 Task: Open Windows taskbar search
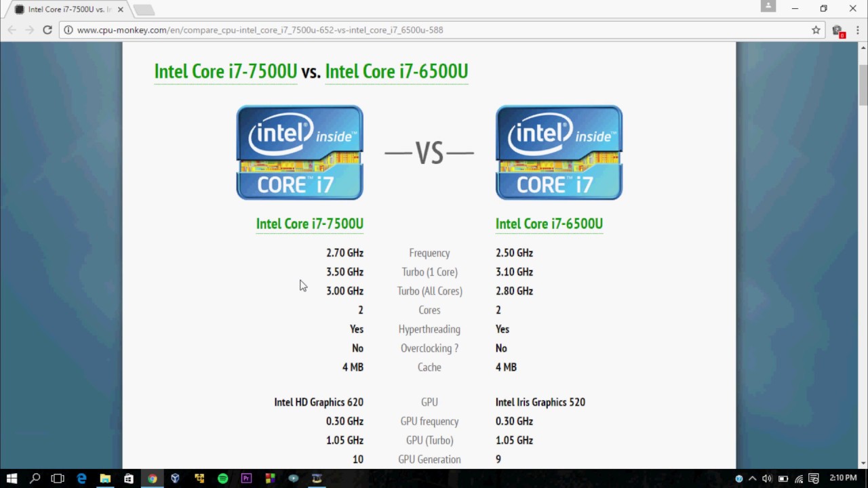point(35,479)
